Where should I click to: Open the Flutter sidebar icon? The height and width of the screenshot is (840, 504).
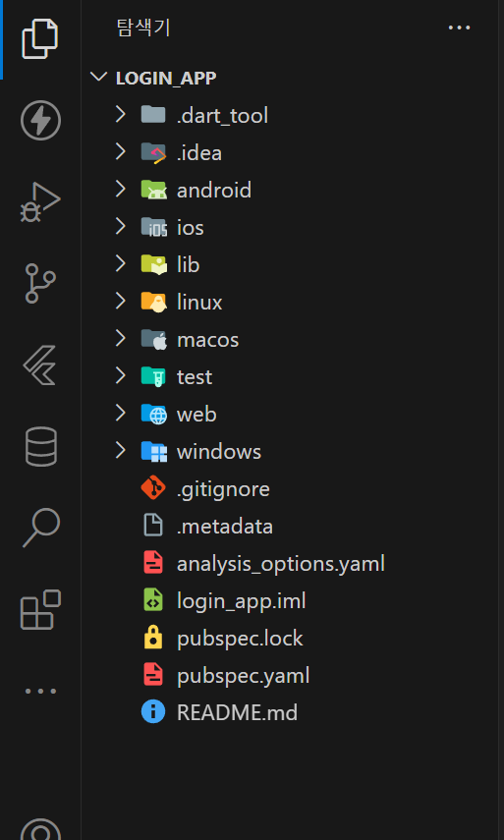pyautogui.click(x=40, y=364)
